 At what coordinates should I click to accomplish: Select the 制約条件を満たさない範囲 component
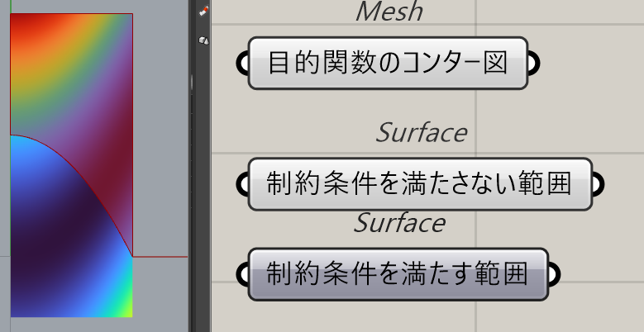(x=419, y=184)
